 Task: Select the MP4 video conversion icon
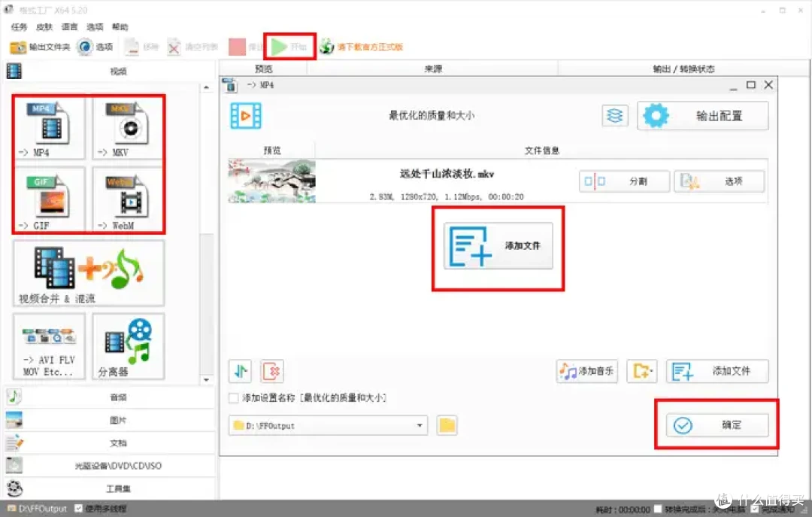pos(50,128)
